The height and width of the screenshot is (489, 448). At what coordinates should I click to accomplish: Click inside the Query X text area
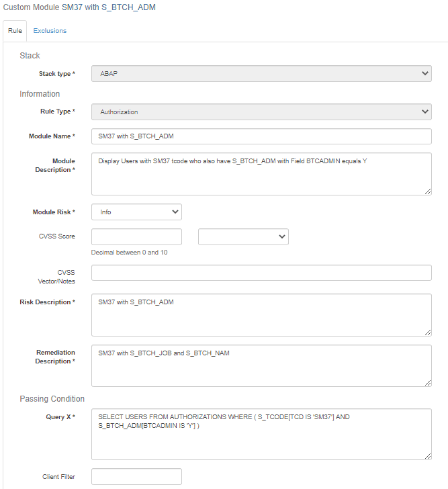click(x=261, y=434)
